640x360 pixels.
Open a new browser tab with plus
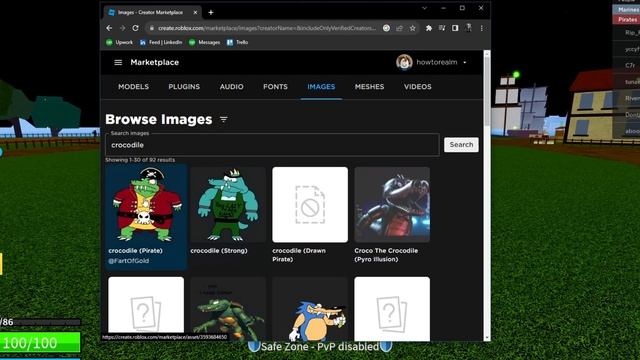coord(211,13)
